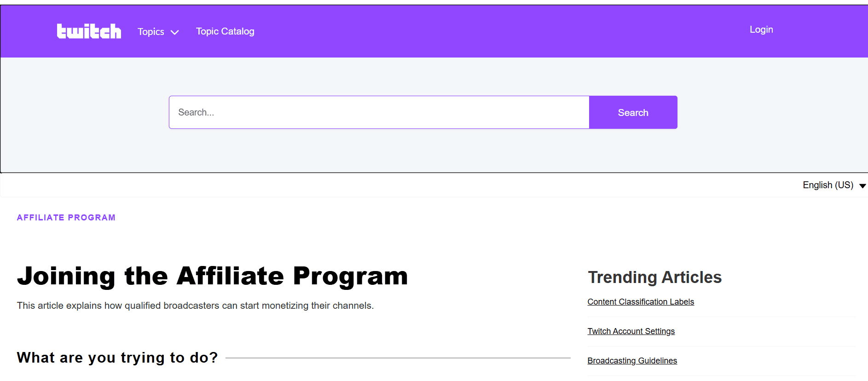This screenshot has width=868, height=381.
Task: Click the 'What are you trying to do?' heading
Action: pos(117,358)
